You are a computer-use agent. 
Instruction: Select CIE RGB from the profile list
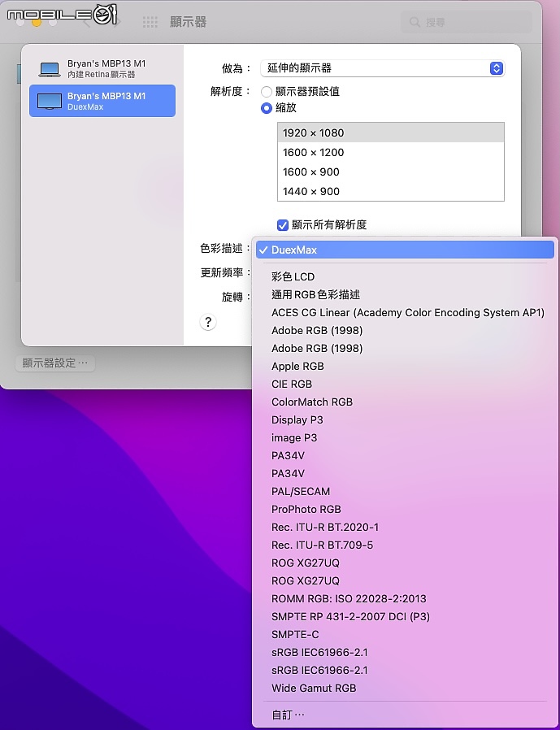[405, 384]
